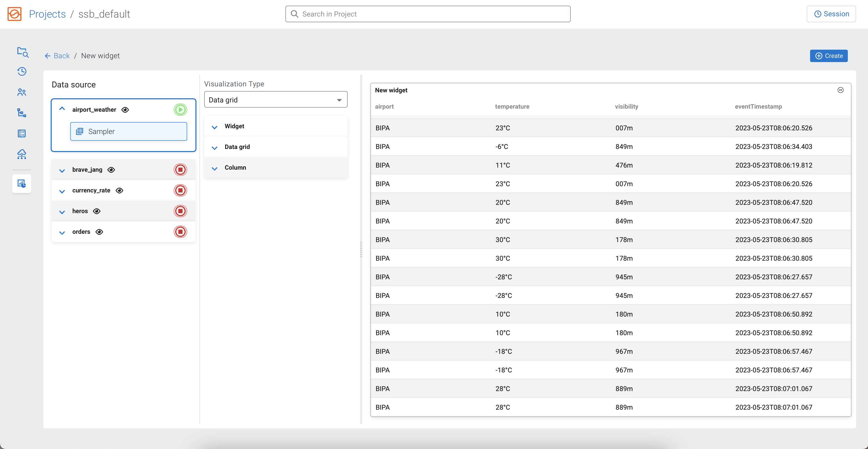Toggle visibility of the brave_jang source
The image size is (868, 449).
(111, 170)
